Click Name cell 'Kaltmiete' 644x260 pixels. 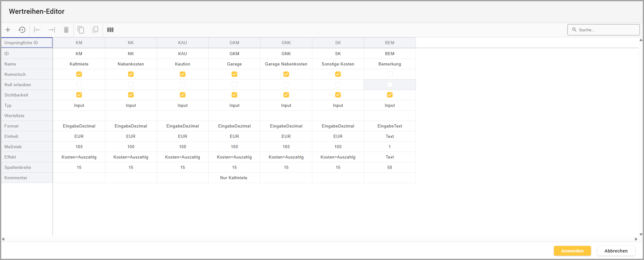(79, 64)
